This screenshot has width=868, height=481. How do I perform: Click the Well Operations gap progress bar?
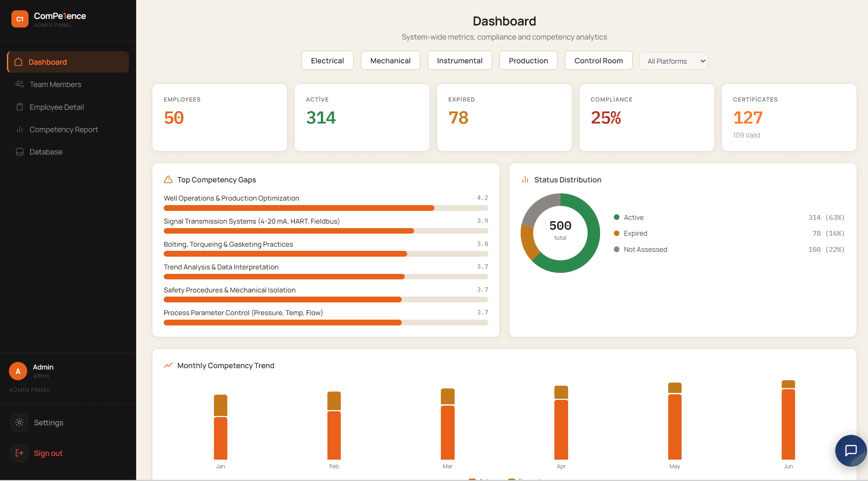click(x=326, y=208)
